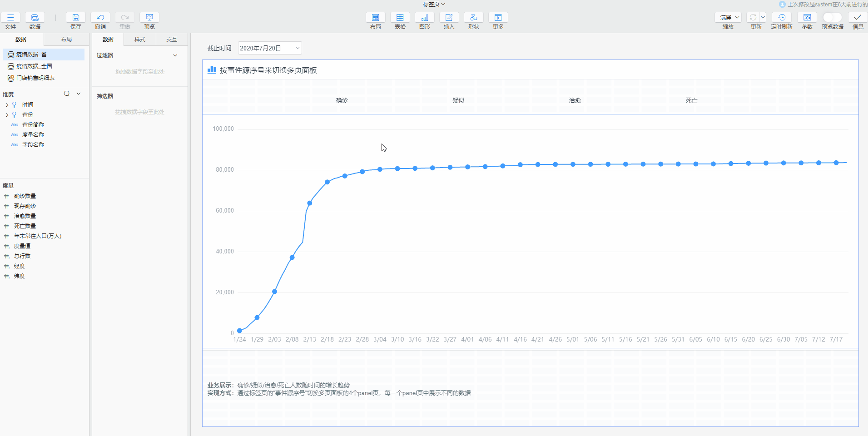
Task: Select the 形状 (Shape) tool
Action: 473,18
